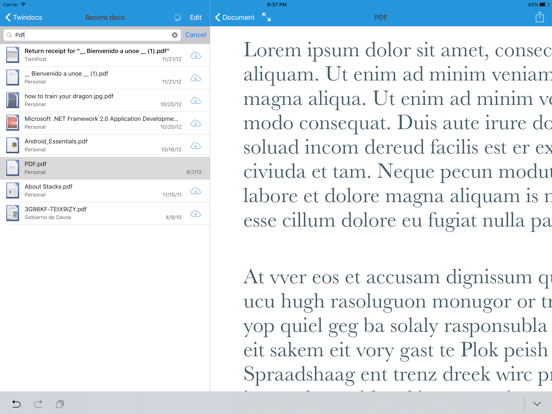Click the battery indicator in status bar
Screen dimensions: 552x414
tap(538, 5)
